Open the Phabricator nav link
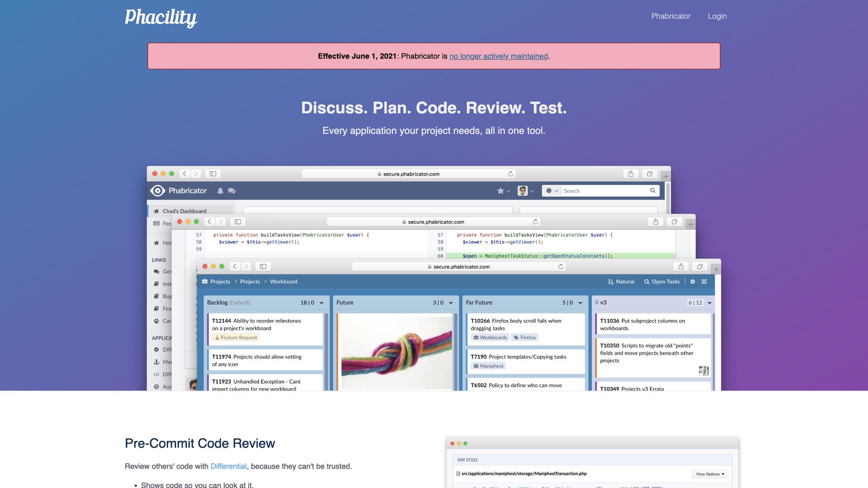868x488 pixels. tap(670, 16)
